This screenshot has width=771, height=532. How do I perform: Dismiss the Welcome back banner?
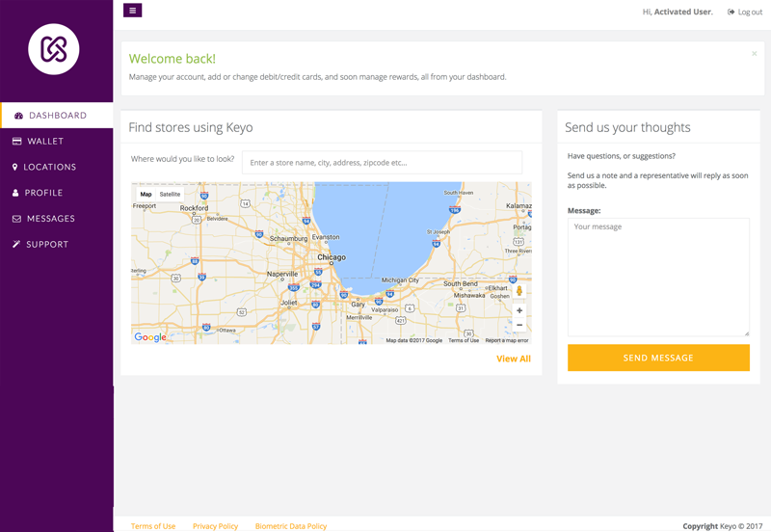click(x=755, y=54)
